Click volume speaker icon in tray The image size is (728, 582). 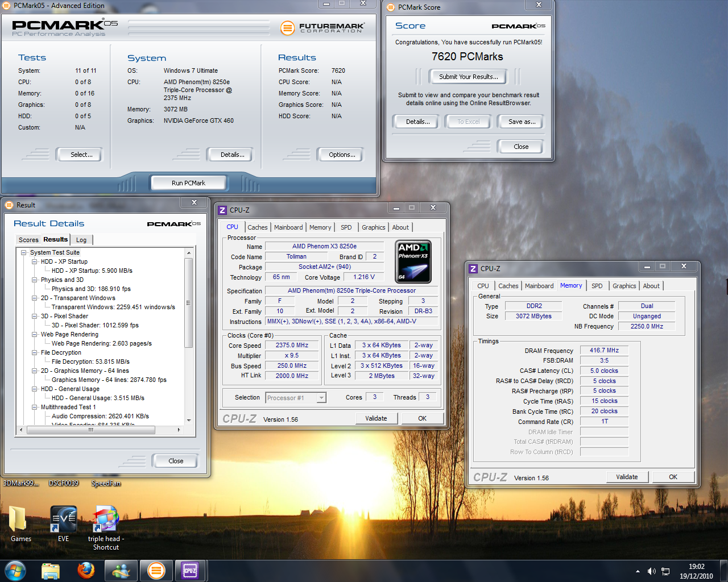click(652, 571)
